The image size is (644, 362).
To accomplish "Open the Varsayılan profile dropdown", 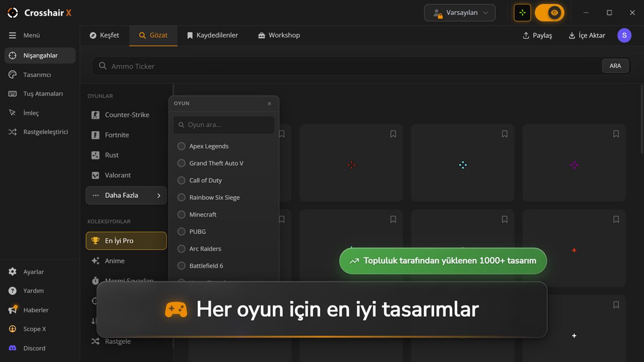I will point(460,13).
